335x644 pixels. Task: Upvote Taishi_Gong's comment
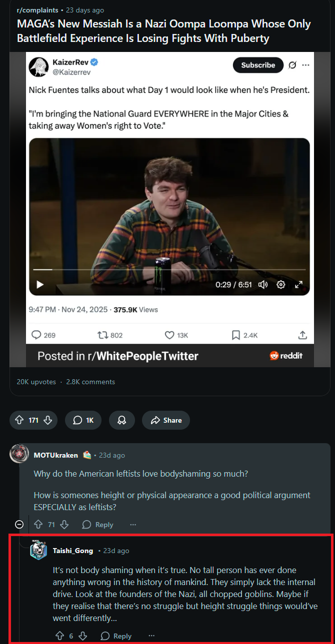[x=59, y=636]
